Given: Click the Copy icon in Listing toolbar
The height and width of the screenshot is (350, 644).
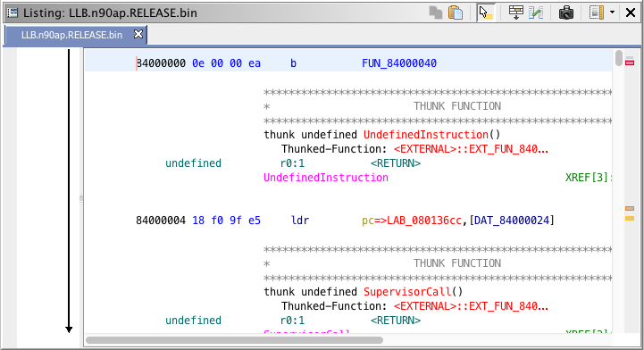Looking at the screenshot, I should (x=435, y=12).
